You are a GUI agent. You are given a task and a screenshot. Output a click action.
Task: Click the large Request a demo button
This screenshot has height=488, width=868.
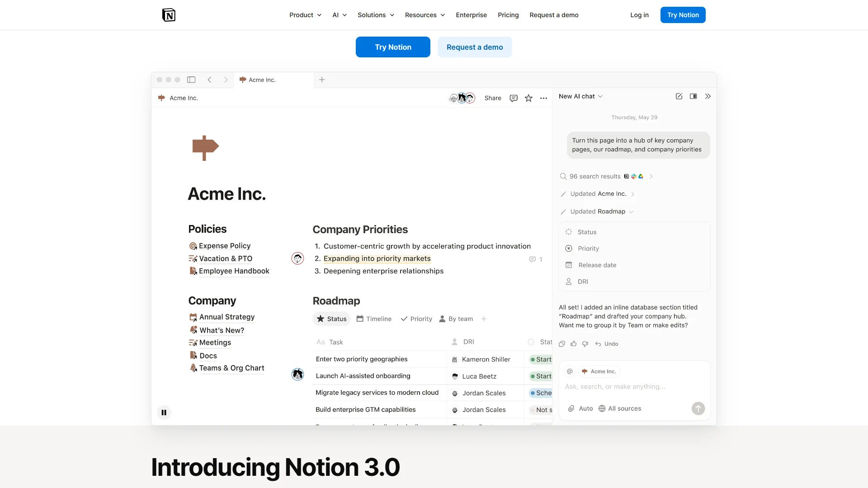pyautogui.click(x=475, y=47)
